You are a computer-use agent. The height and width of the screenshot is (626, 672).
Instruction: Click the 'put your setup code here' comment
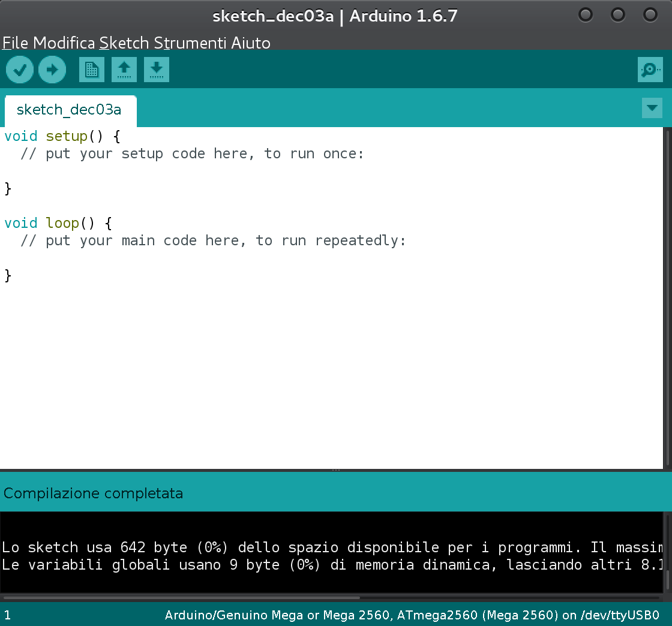(x=192, y=154)
